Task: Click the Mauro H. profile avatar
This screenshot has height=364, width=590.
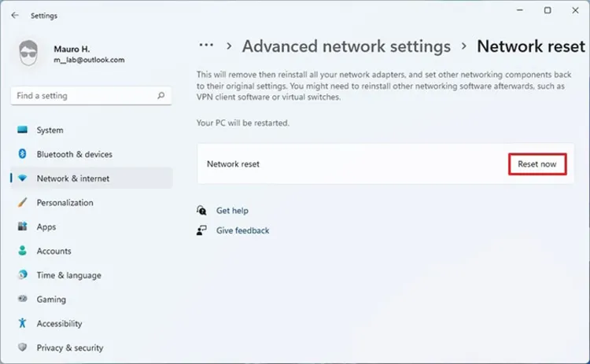Action: [x=28, y=53]
